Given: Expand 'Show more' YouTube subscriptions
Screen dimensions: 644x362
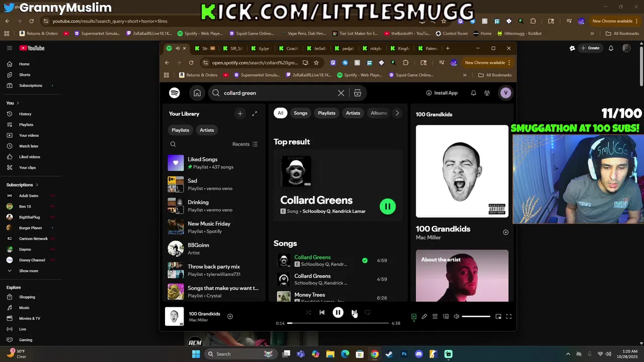Looking at the screenshot, I should point(30,271).
